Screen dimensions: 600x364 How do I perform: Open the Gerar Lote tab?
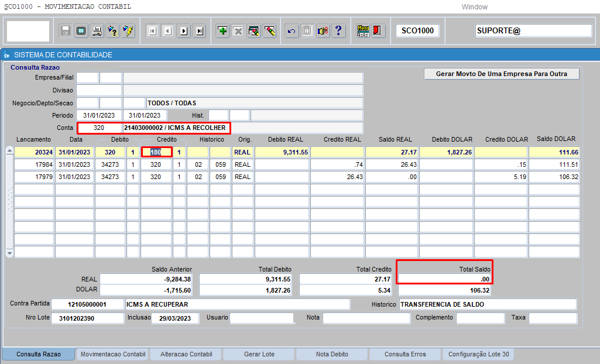coord(259,354)
